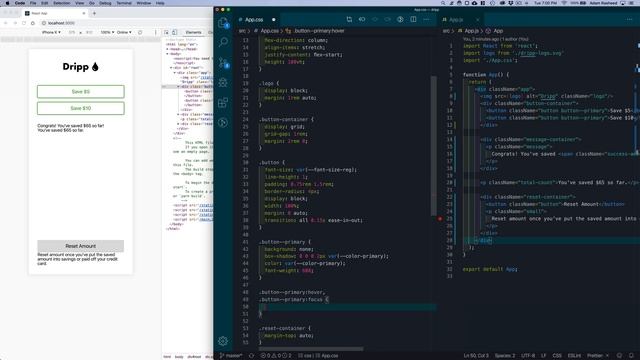The height and width of the screenshot is (360, 640).
Task: Open a new browser tab with plus
Action: (x=94, y=13)
